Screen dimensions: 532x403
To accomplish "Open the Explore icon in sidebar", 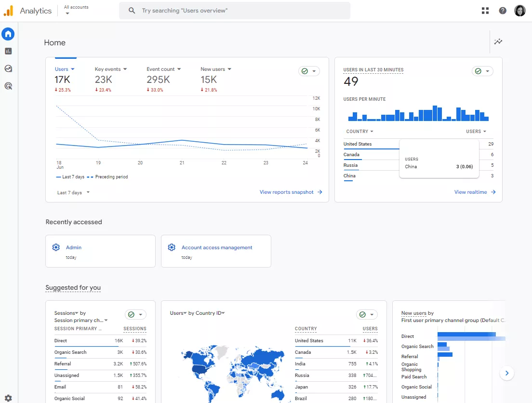I will 9,68.
